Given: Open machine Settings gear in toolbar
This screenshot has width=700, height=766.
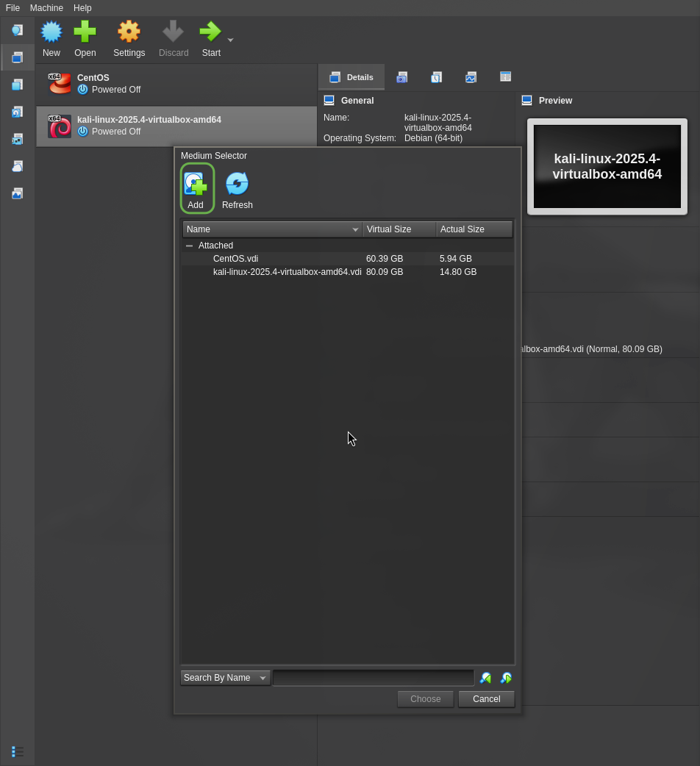Looking at the screenshot, I should coord(129,39).
